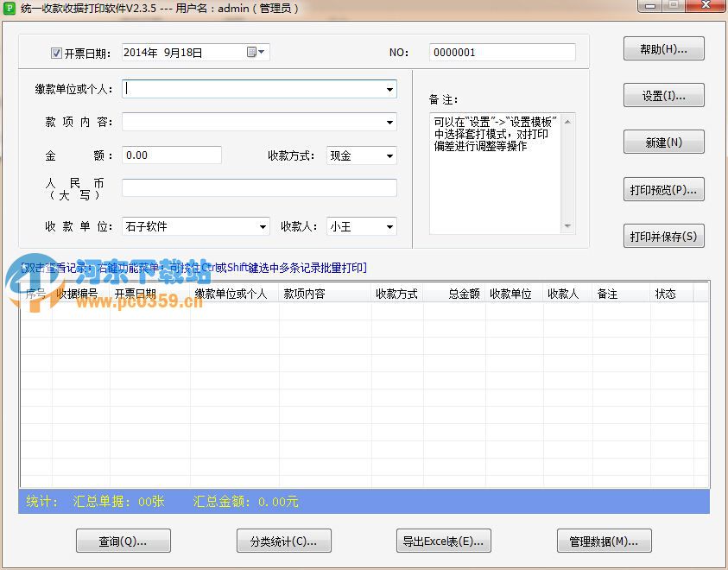Open 管理数据(M) data management
Viewport: 728px width, 570px height.
(604, 541)
